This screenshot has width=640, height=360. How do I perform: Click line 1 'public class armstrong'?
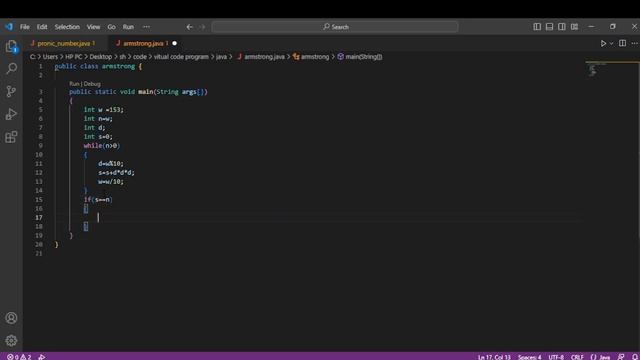[x=98, y=66]
